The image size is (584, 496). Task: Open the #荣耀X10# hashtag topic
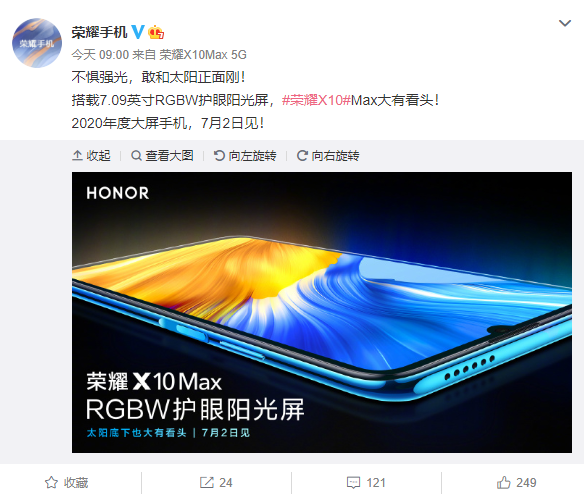(316, 100)
